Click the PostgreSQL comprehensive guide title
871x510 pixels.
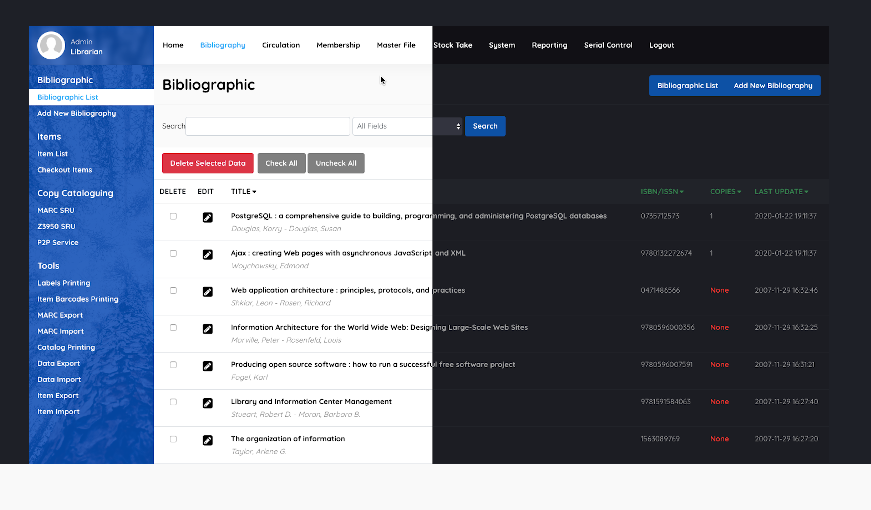[419, 216]
